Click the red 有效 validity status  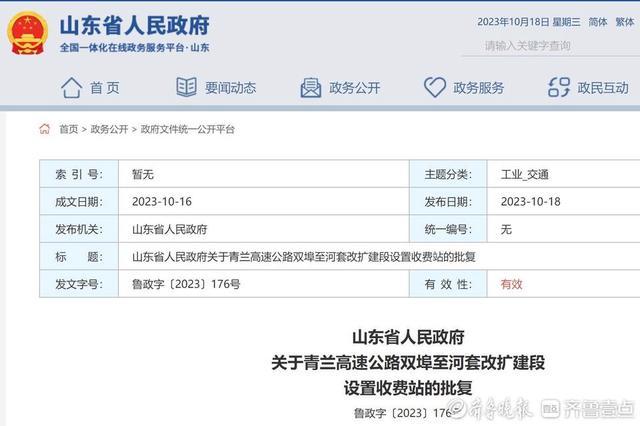tap(511, 284)
